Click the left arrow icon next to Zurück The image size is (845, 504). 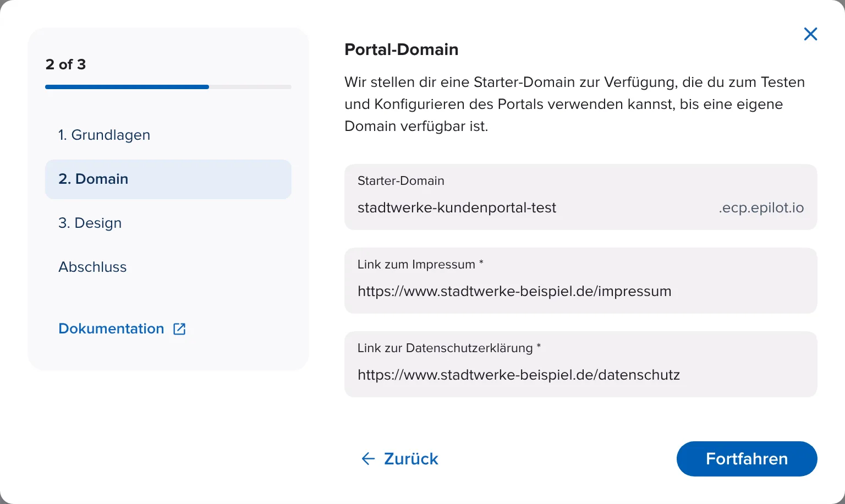pos(368,459)
